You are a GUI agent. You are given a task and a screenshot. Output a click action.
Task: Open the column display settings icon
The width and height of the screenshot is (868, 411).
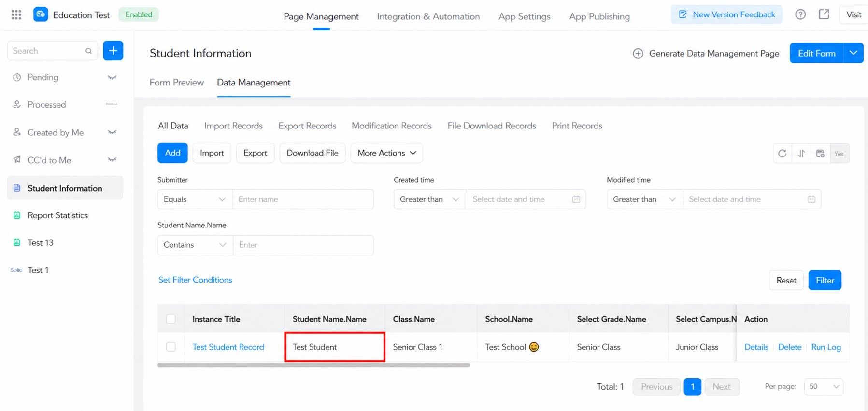pos(820,154)
